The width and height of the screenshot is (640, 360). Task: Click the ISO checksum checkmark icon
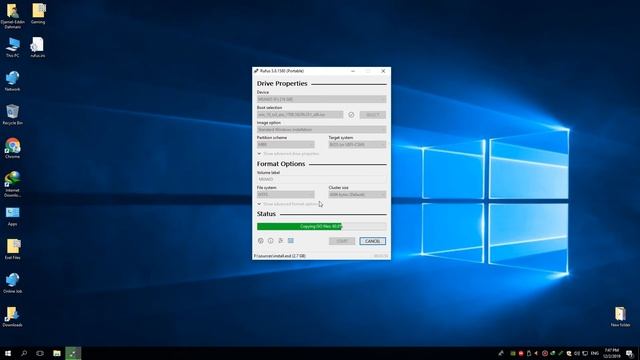pyautogui.click(x=351, y=115)
